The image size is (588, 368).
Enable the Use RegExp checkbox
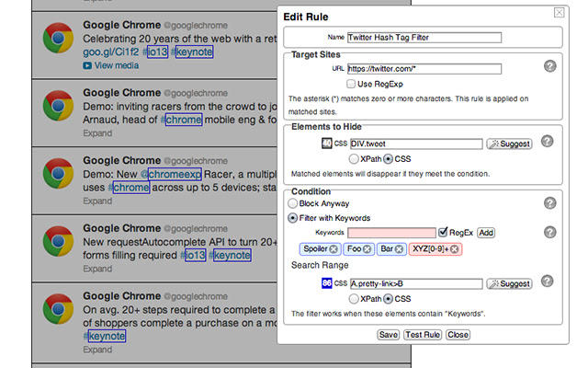tap(351, 84)
